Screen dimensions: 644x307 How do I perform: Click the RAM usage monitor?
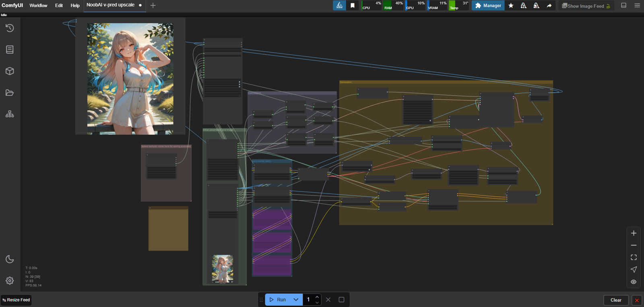coord(393,5)
